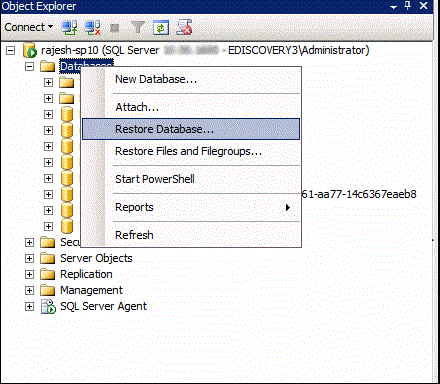The width and height of the screenshot is (440, 384).
Task: Click the Databases folder icon
Action: pos(47,66)
